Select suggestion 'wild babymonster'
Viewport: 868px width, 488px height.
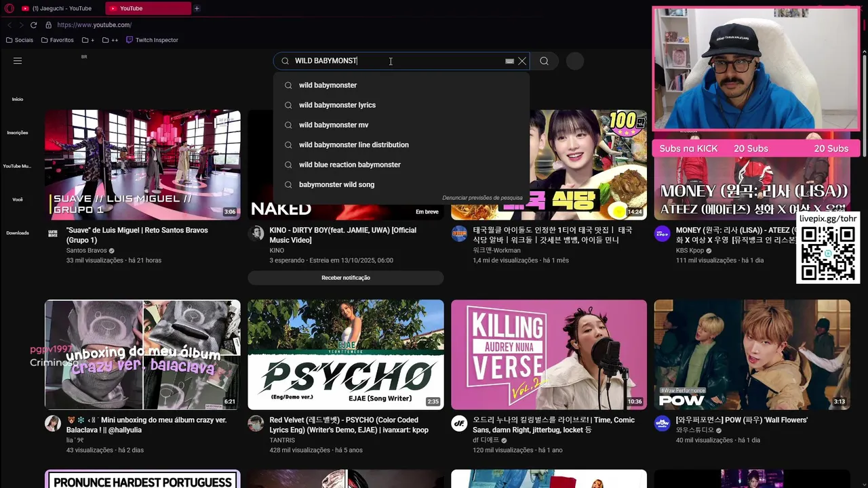401,85
